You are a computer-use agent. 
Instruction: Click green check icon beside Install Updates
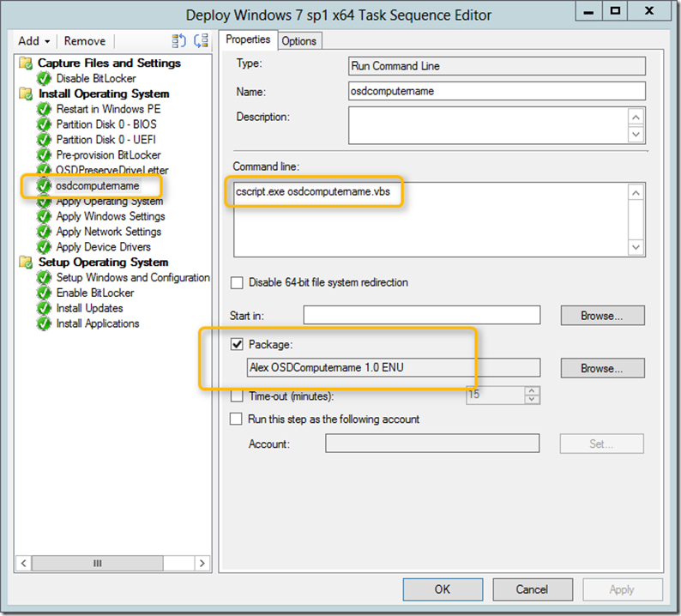[44, 308]
